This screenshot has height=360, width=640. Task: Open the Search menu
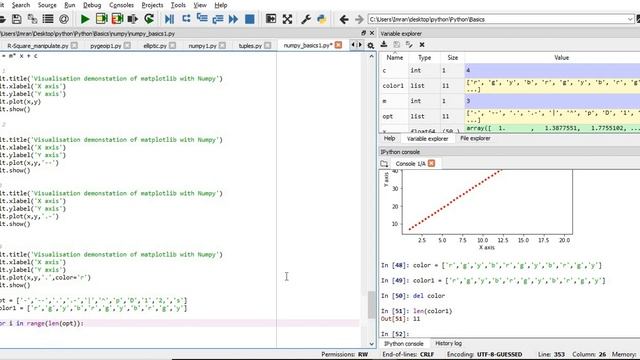coord(21,5)
